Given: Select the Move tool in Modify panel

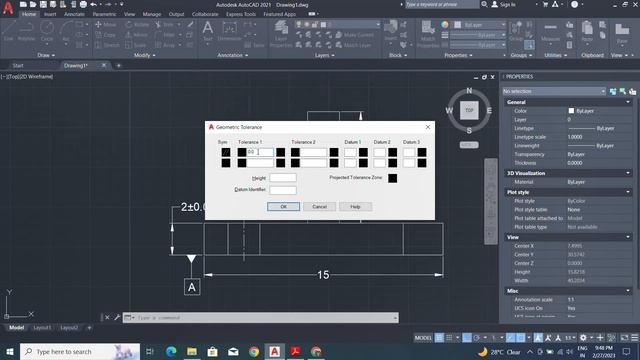Looking at the screenshot, I should [x=106, y=24].
